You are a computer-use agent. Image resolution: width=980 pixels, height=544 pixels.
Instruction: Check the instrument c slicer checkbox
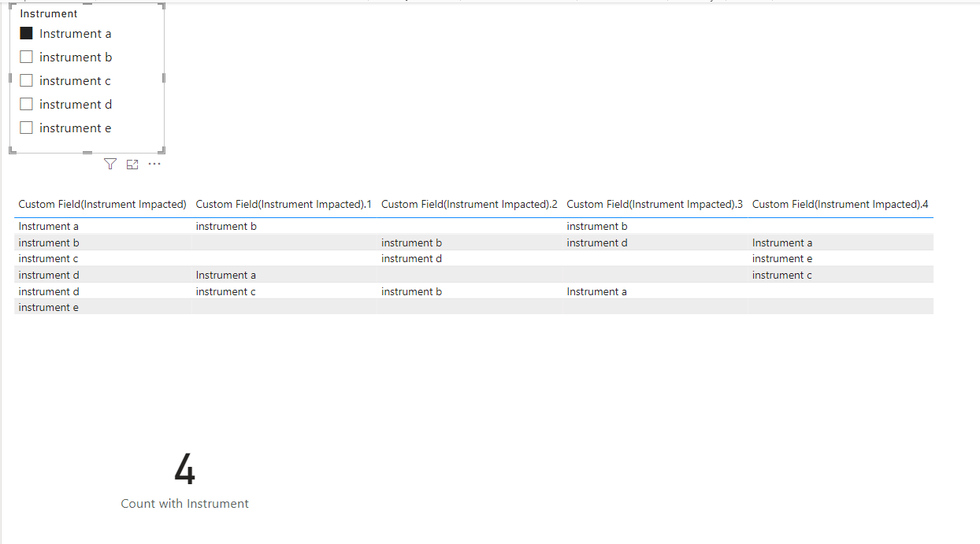click(26, 80)
